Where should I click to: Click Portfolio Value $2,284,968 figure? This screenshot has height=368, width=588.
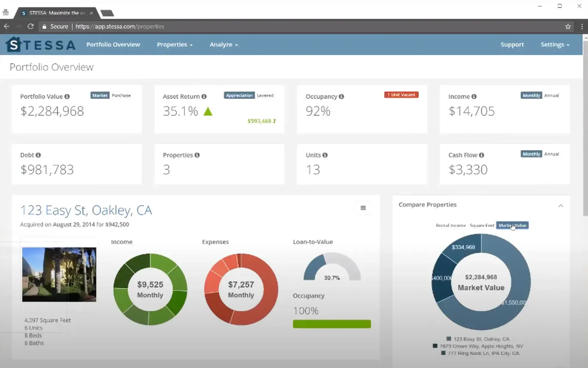[52, 111]
